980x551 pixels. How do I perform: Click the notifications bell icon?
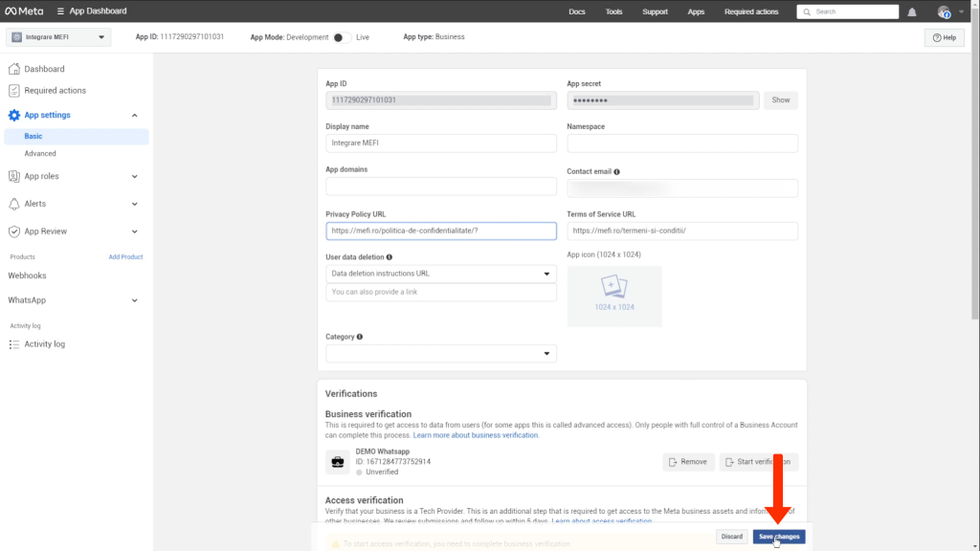912,11
